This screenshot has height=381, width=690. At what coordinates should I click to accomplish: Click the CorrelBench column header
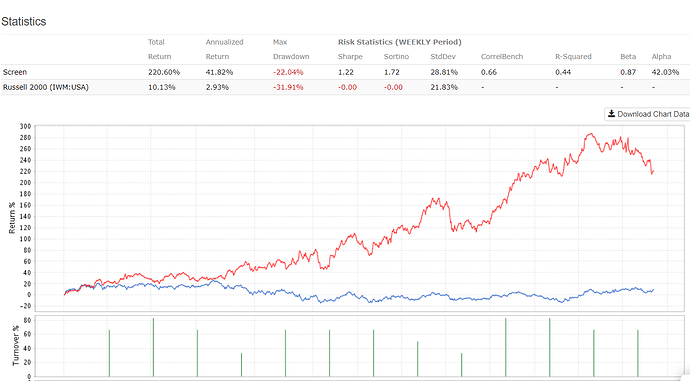(502, 57)
